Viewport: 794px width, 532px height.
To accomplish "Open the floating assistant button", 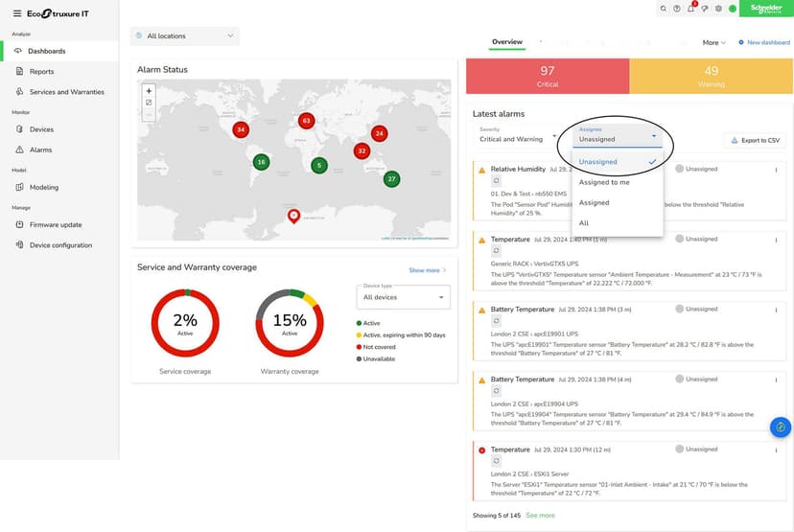I will [x=781, y=428].
